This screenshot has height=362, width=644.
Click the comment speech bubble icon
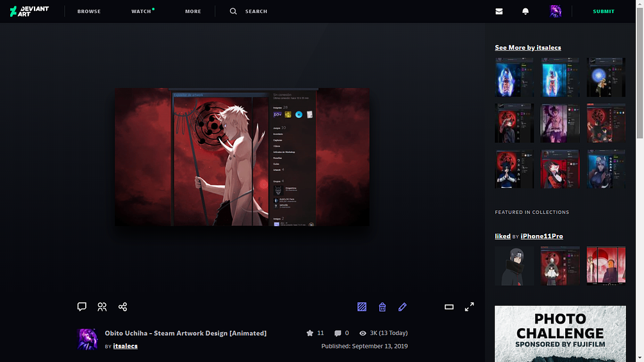[82, 307]
